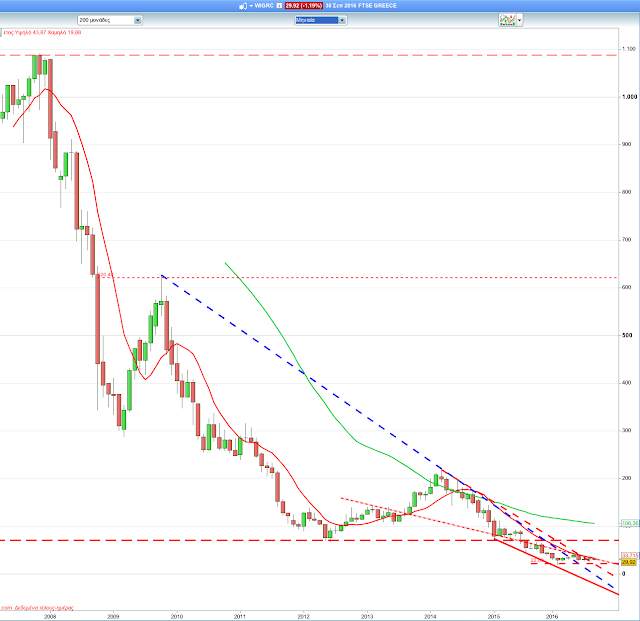Screen dimensions: 640x621
Task: Click the 2016 label on the time axis
Action: point(552,617)
